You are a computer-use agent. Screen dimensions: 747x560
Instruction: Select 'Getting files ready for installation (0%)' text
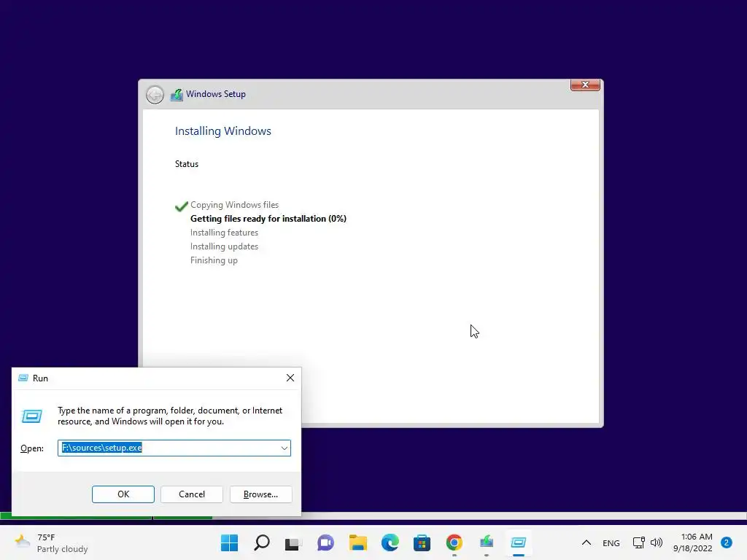(x=268, y=219)
